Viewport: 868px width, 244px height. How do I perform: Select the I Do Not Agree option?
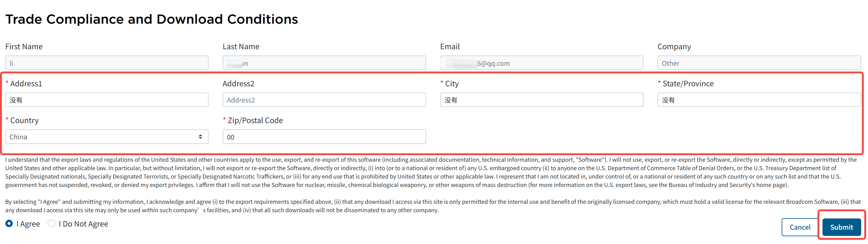tap(51, 223)
